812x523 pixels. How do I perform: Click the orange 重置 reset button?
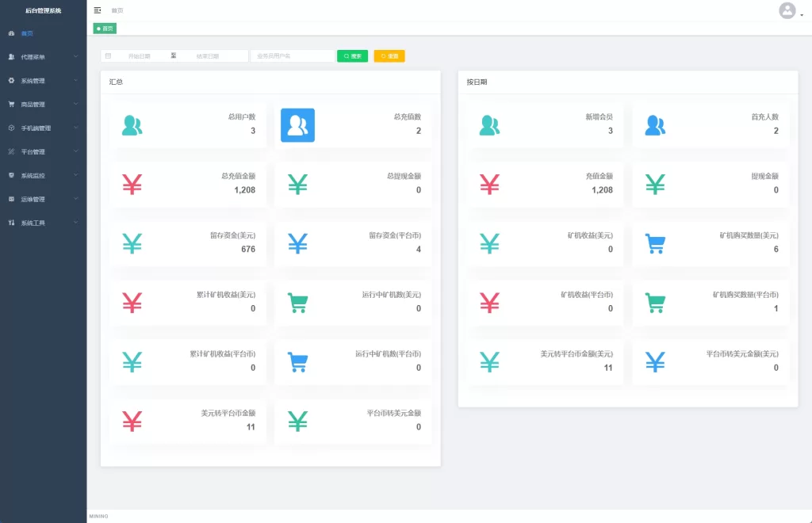pos(389,56)
